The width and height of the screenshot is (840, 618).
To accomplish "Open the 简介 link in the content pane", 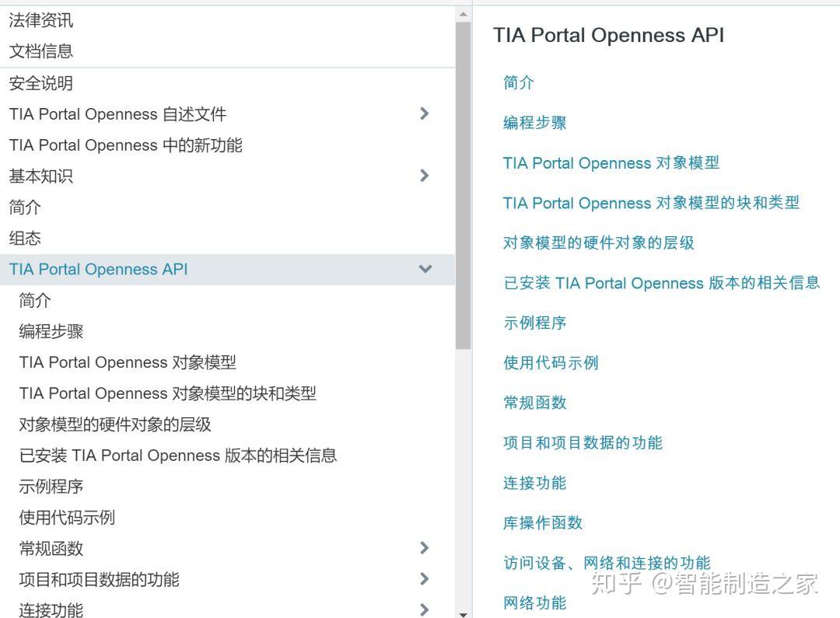I will click(518, 82).
